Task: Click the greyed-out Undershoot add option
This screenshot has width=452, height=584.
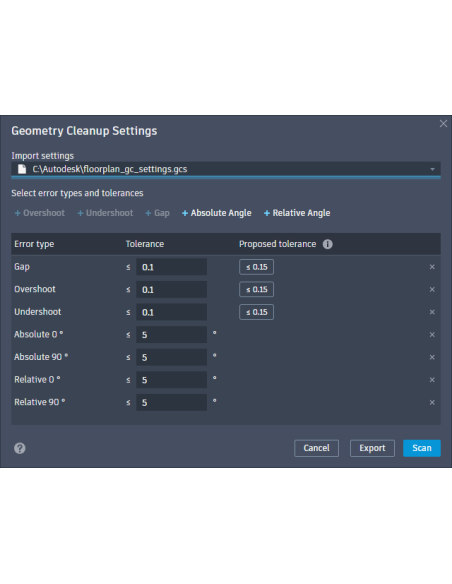Action: coord(105,213)
